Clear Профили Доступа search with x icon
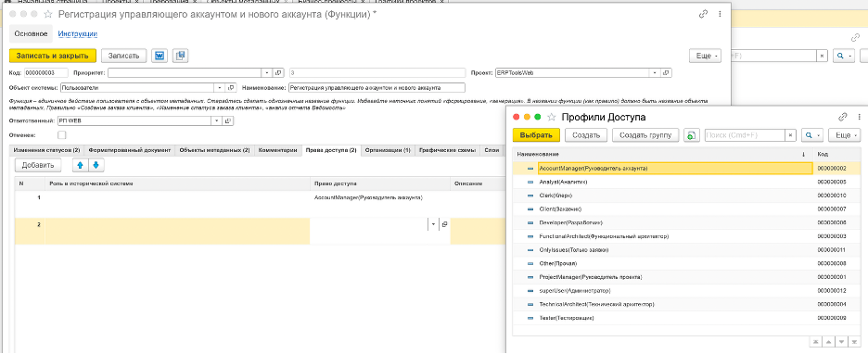868x354 pixels. pos(791,135)
